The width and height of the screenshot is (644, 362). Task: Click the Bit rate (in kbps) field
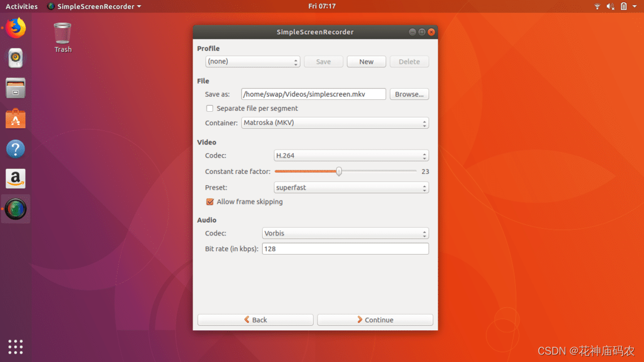tap(345, 248)
